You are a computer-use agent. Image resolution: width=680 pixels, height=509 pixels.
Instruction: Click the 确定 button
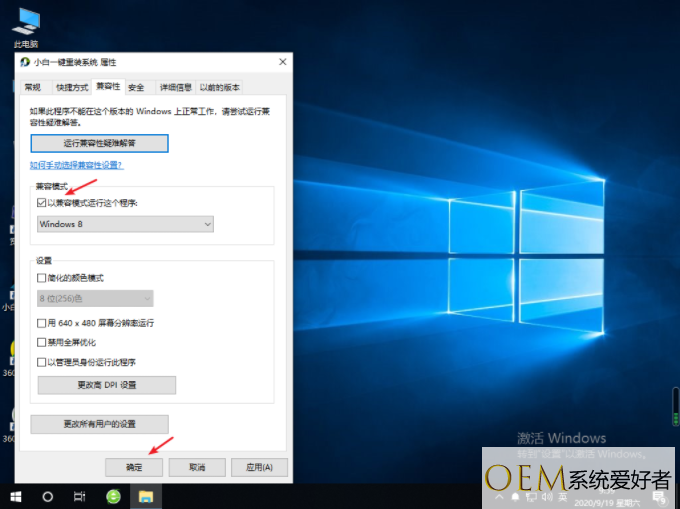(134, 467)
